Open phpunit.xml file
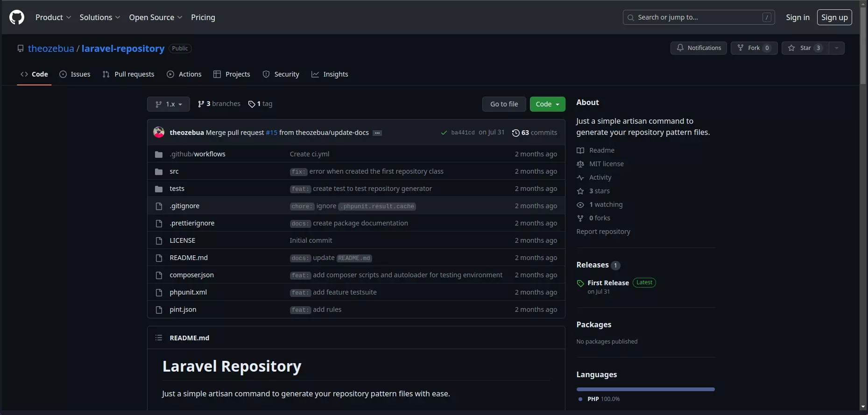Viewport: 868px width, 415px height. 188,292
